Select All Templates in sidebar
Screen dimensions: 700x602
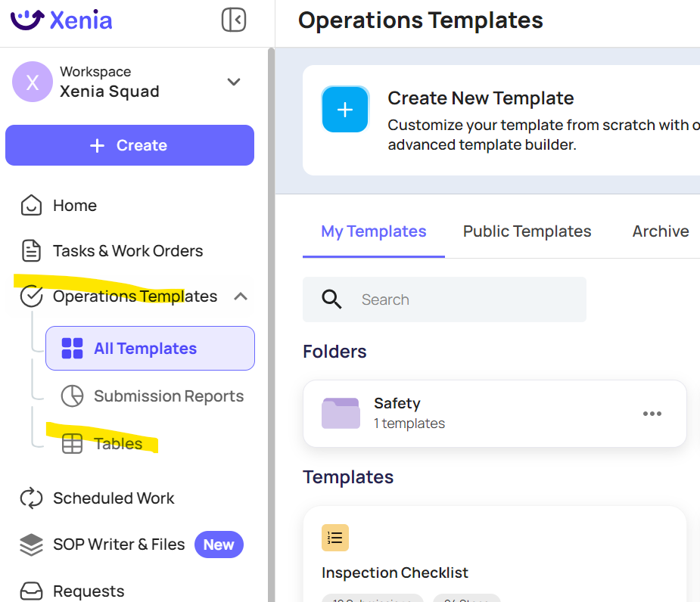[150, 348]
